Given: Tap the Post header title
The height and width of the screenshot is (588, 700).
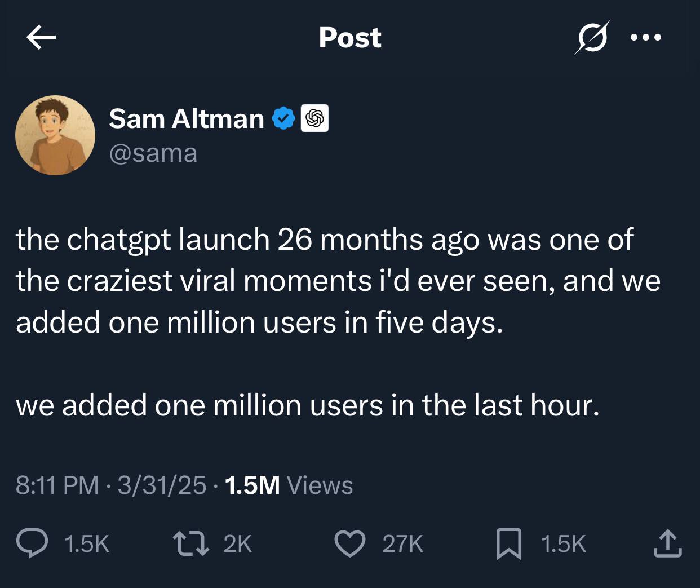Looking at the screenshot, I should coord(350,38).
